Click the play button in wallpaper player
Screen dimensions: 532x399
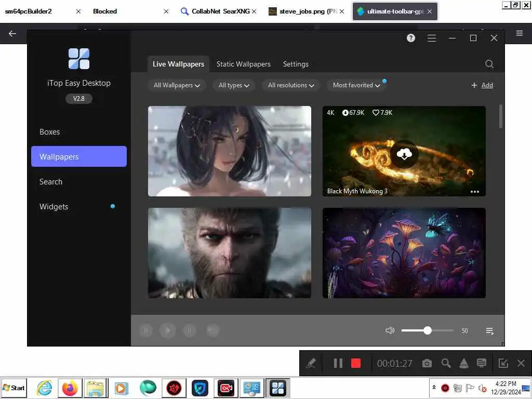click(x=168, y=330)
